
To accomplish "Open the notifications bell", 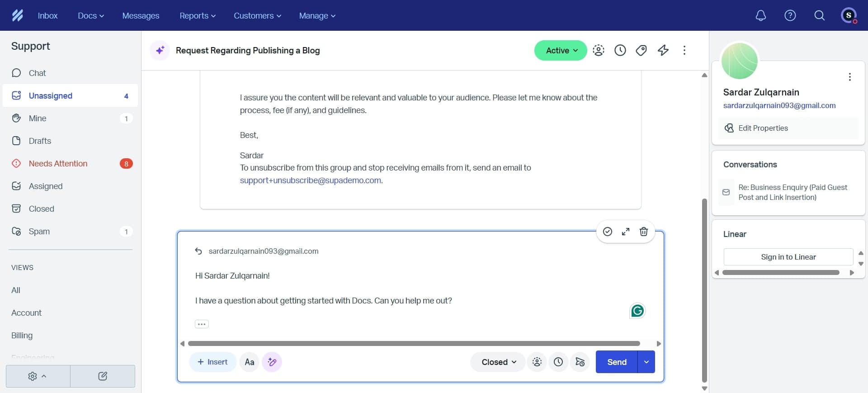I will 761,15.
